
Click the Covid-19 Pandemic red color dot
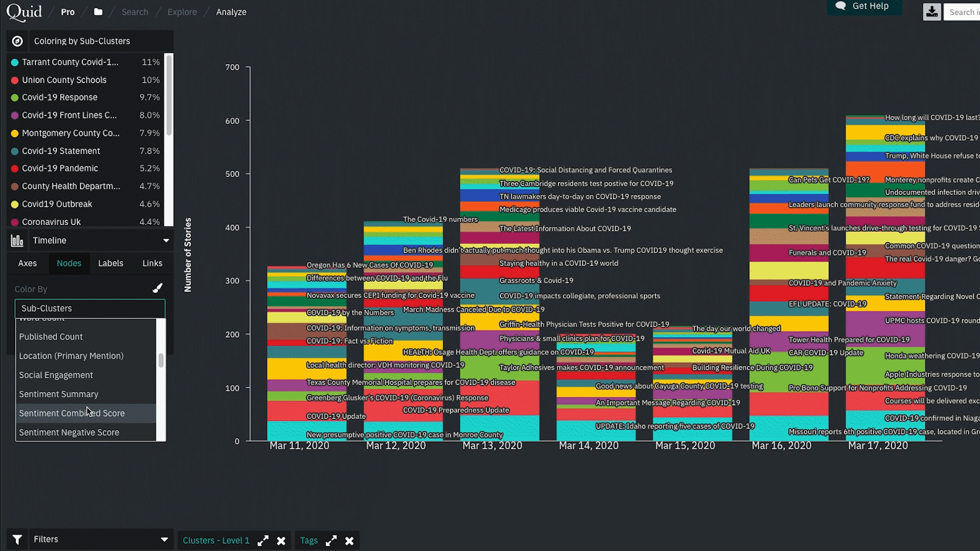15,168
